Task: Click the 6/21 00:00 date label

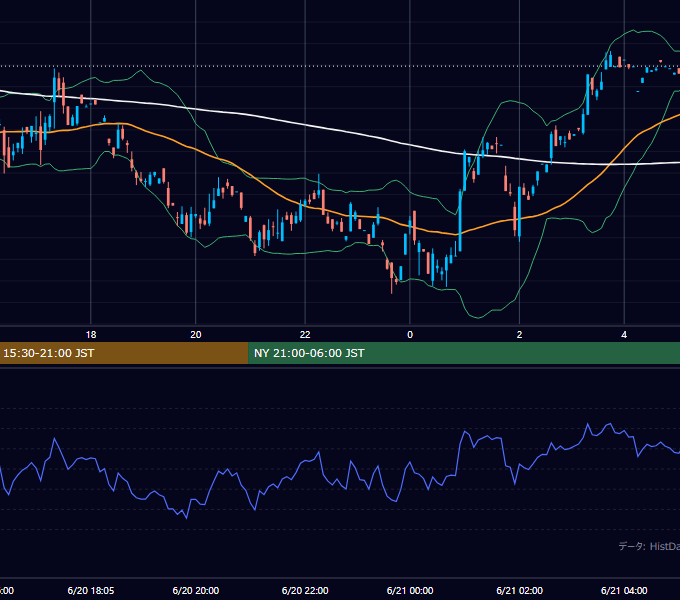Action: click(x=410, y=590)
